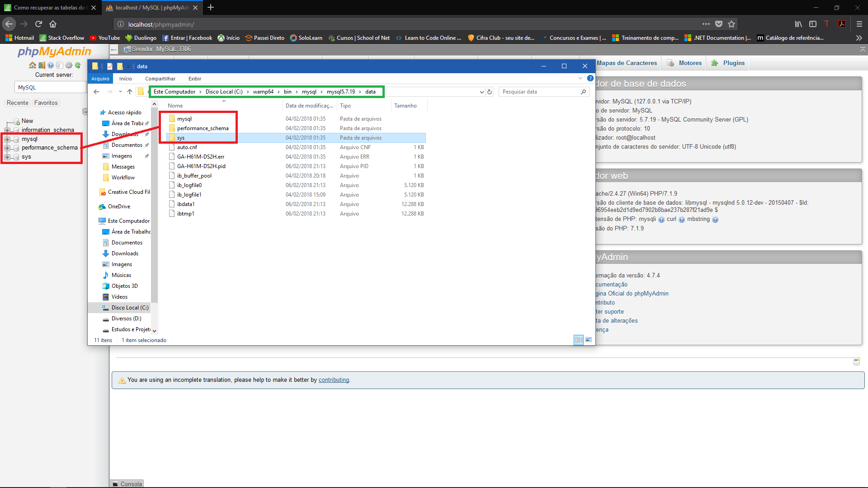This screenshot has height=488, width=868.
Task: Open Firefox hamburger menu
Action: click(859, 24)
